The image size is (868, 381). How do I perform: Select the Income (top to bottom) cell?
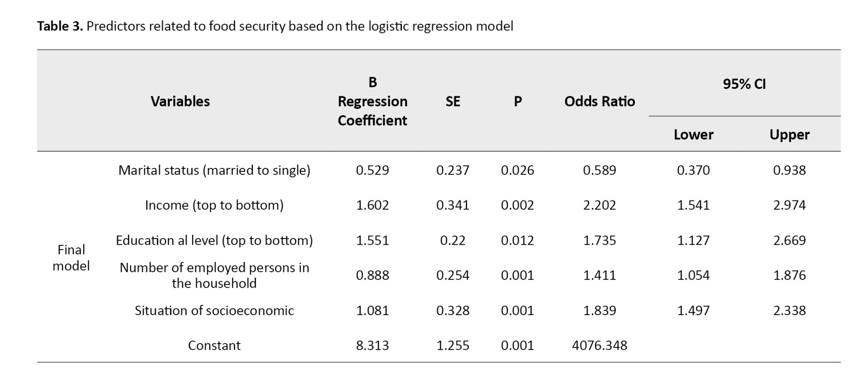click(x=214, y=205)
